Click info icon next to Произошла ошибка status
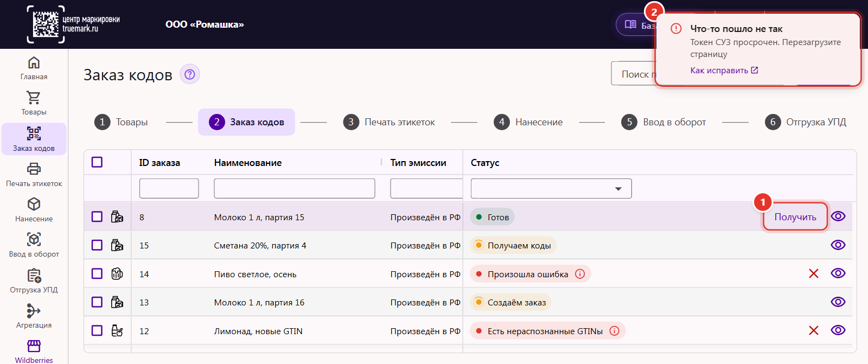The width and height of the screenshot is (868, 364). click(580, 274)
